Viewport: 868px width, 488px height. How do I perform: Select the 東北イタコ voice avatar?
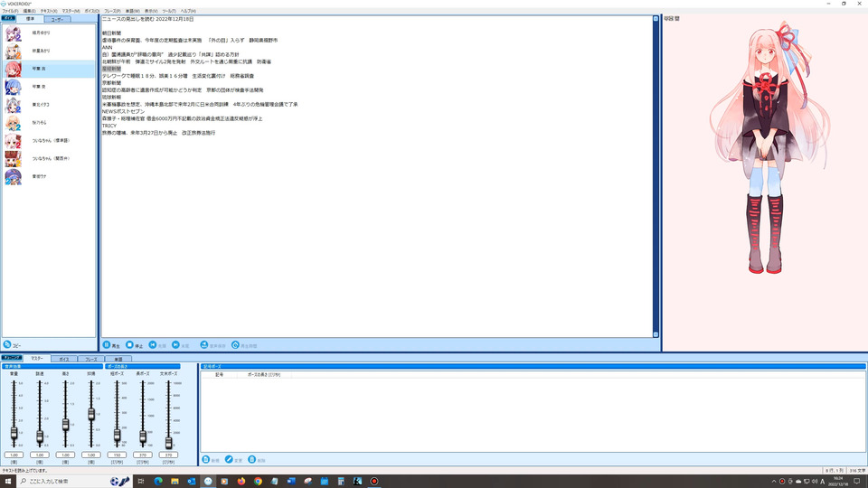coord(14,105)
